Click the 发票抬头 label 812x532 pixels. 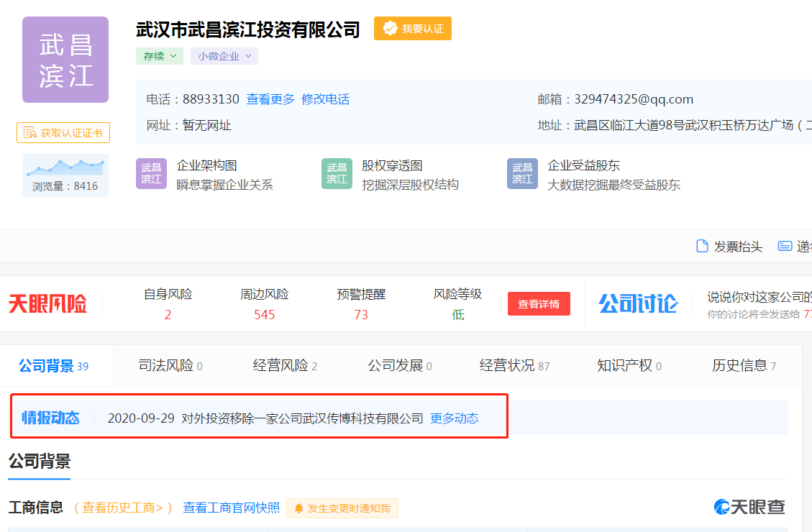click(x=738, y=247)
